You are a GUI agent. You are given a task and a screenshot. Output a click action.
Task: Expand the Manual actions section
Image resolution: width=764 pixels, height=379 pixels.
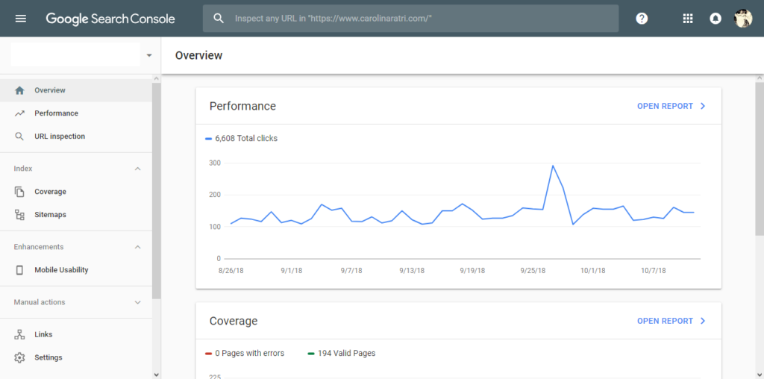[137, 303]
